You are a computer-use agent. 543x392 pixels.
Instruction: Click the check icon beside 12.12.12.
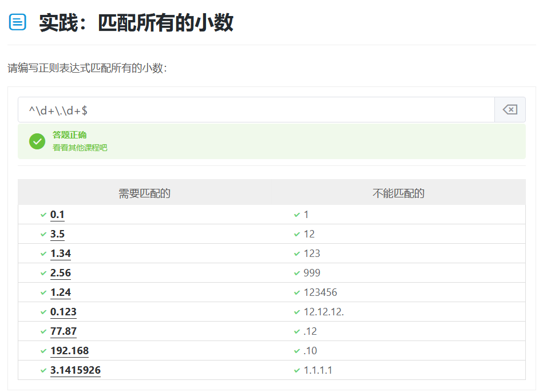tap(297, 312)
